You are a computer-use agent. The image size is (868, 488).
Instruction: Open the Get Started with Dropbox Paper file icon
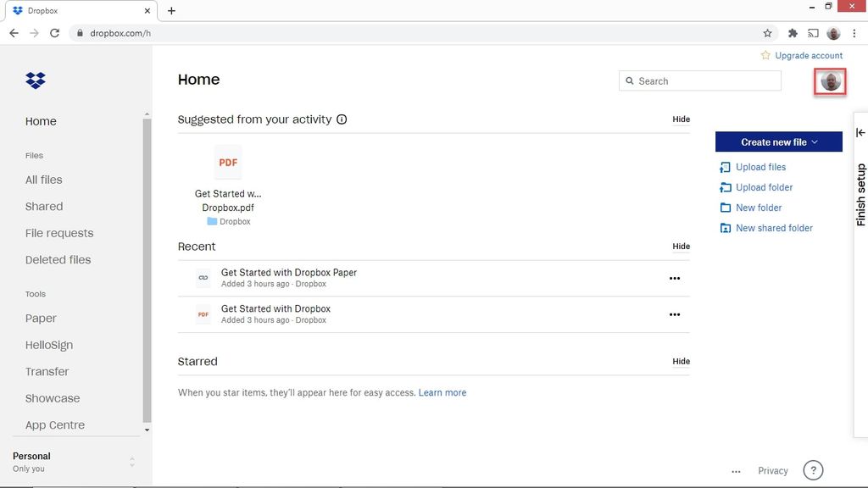point(203,277)
